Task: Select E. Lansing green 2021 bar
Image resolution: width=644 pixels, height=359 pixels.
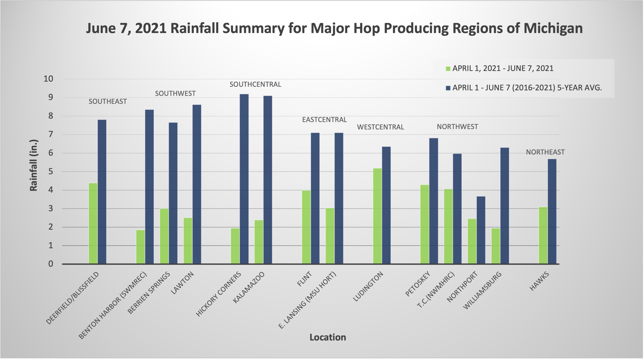Action: click(330, 236)
